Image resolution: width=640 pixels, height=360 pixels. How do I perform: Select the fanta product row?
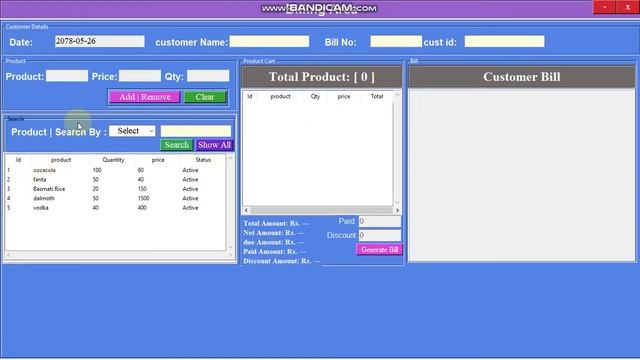(115, 179)
